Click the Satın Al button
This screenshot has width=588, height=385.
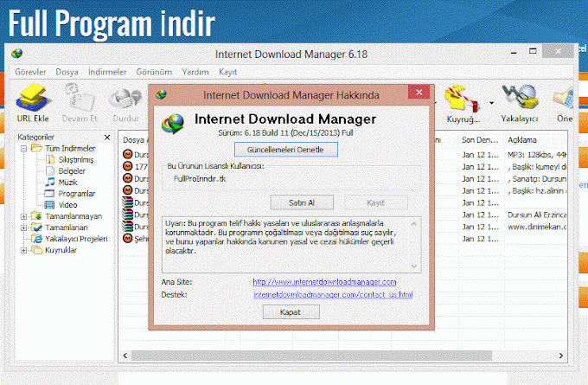[x=302, y=202]
